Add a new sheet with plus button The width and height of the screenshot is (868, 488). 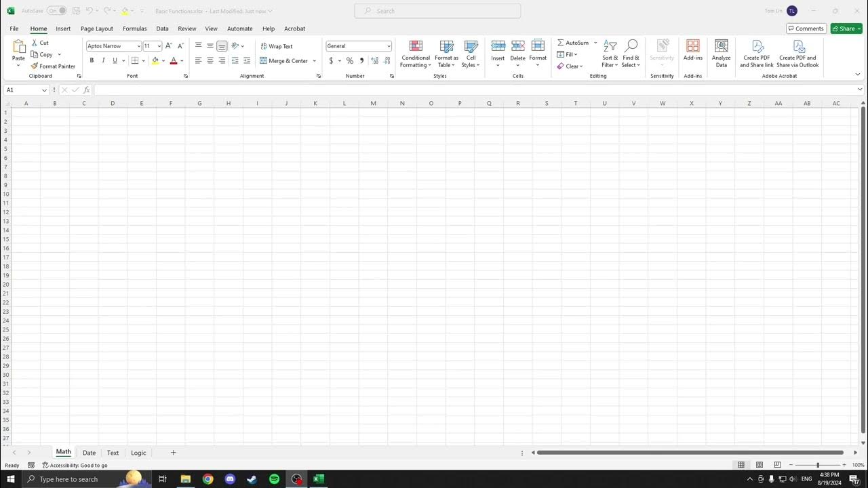(x=173, y=453)
